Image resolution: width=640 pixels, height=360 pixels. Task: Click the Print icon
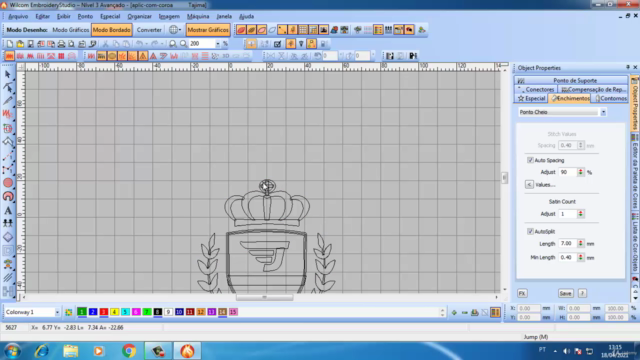point(61,44)
